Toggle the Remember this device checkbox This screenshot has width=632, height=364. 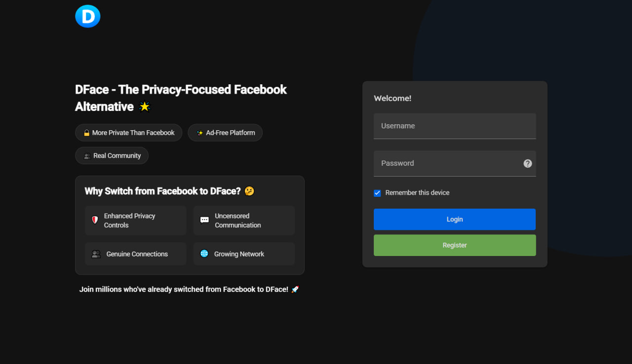(x=377, y=193)
